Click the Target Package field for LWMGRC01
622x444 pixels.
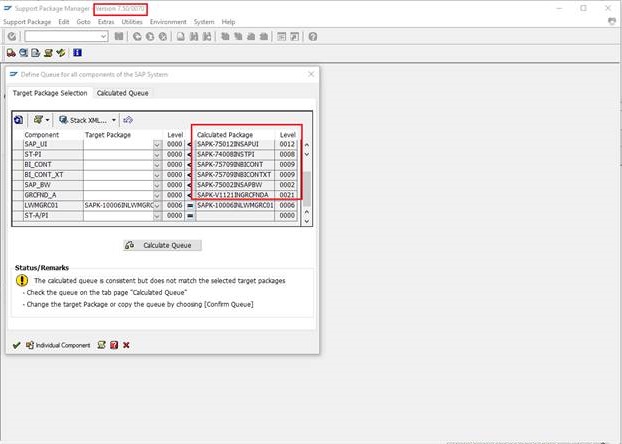click(x=119, y=206)
